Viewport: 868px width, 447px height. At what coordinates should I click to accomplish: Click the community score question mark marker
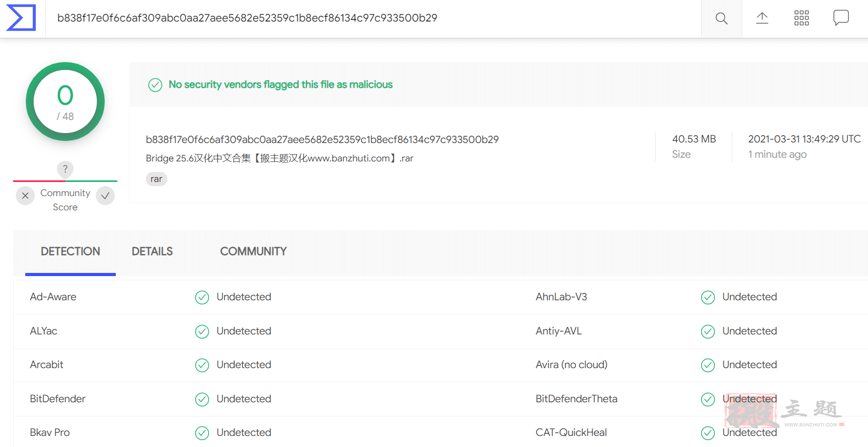(x=65, y=169)
